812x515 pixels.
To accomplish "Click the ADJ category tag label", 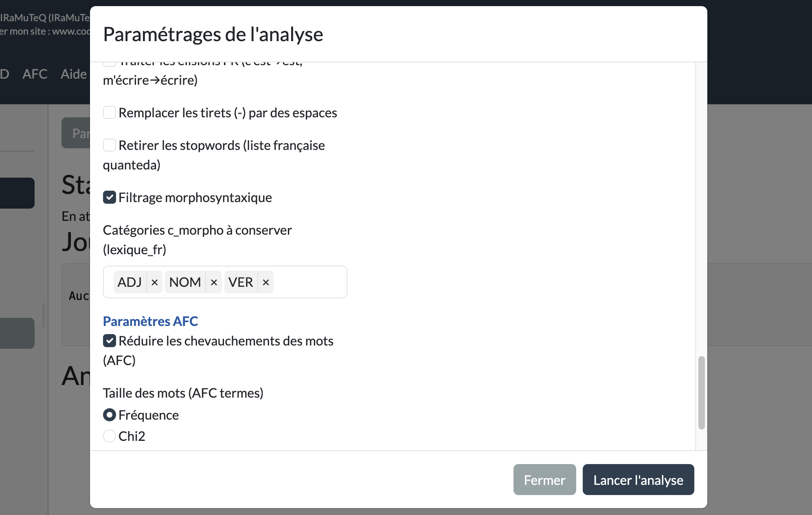I will click(129, 282).
